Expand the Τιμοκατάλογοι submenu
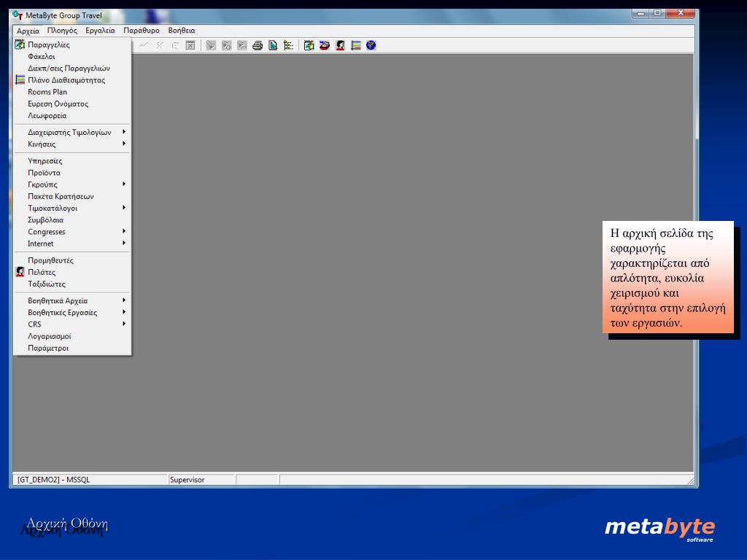Screen dimensions: 747x560 72,208
